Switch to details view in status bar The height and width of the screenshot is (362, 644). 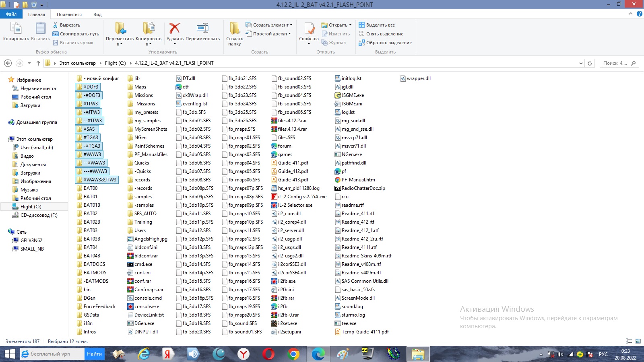[x=629, y=341]
